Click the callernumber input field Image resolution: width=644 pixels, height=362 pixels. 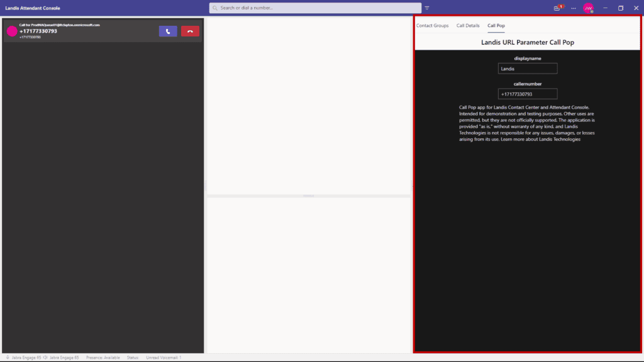527,94
